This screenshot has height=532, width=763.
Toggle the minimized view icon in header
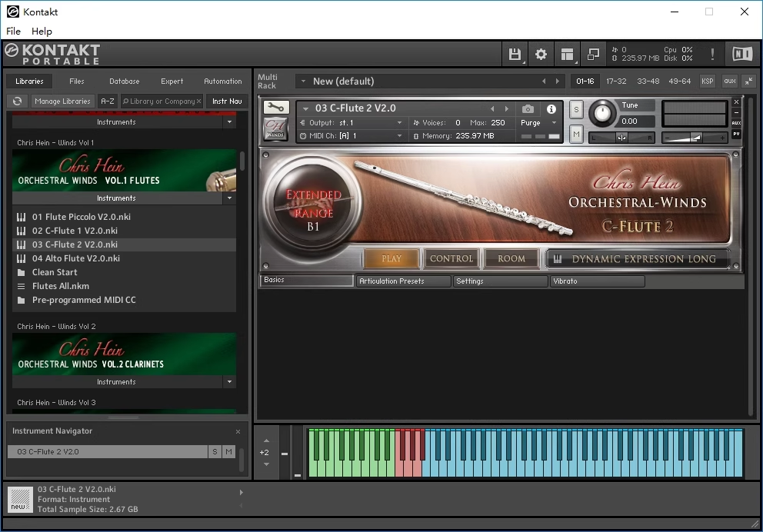(593, 54)
